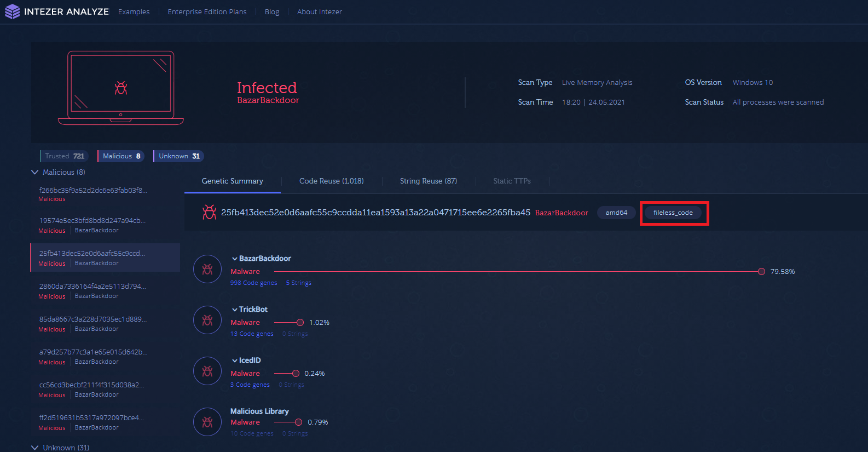Click the fileless_code tag
The width and height of the screenshot is (868, 452).
(x=673, y=213)
